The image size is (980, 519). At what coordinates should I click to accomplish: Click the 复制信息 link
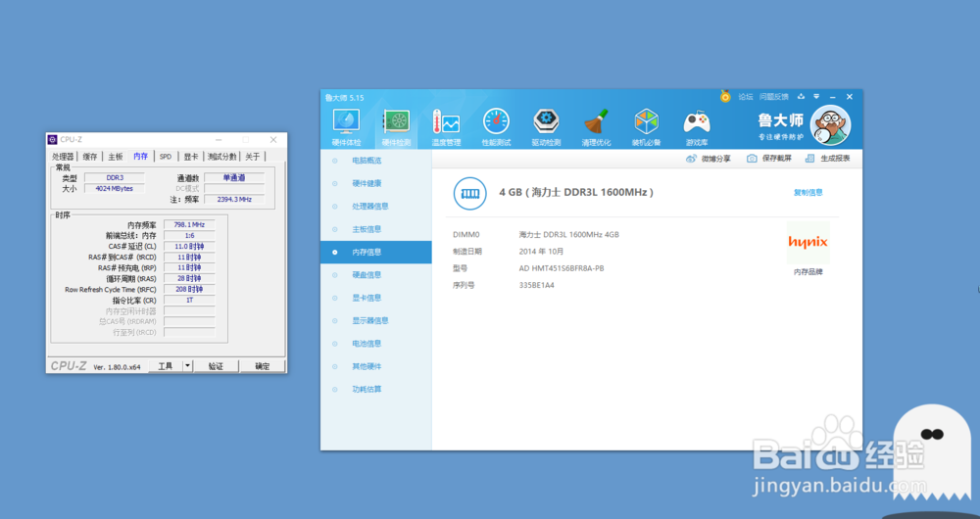point(808,192)
